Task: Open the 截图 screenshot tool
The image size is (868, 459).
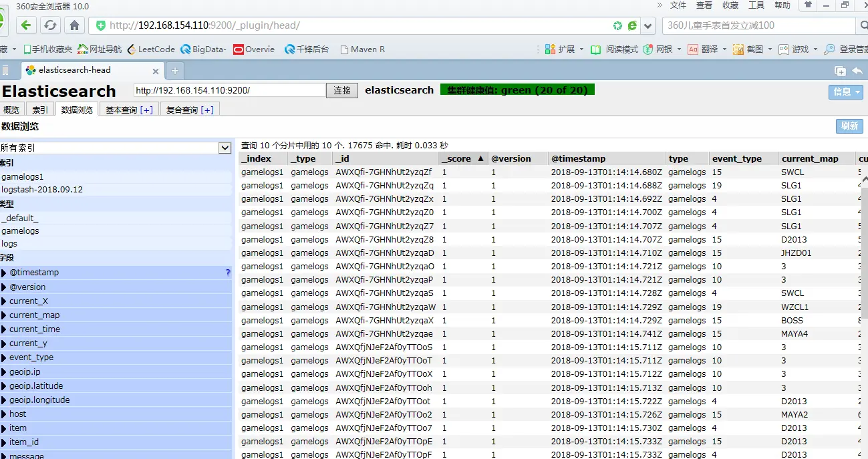Action: click(752, 49)
